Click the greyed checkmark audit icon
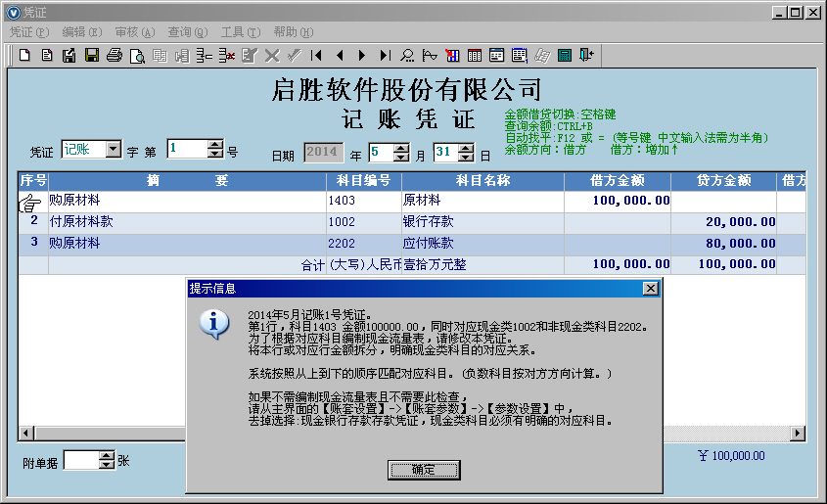The image size is (827, 504). click(295, 55)
